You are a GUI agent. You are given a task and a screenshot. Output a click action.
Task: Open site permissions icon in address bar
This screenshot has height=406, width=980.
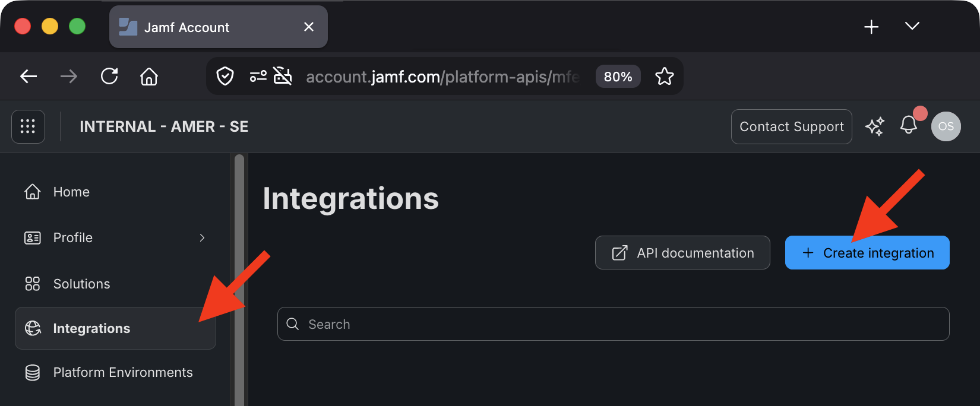(x=258, y=76)
